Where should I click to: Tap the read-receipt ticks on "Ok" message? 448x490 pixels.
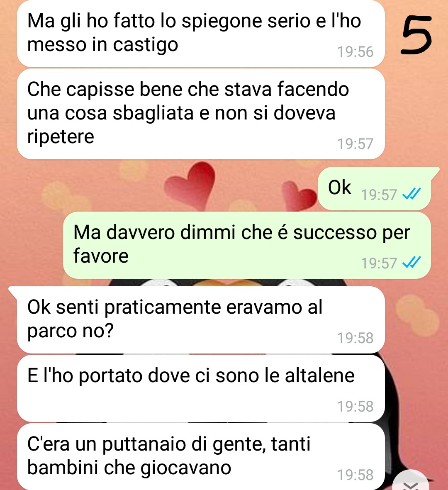[412, 194]
